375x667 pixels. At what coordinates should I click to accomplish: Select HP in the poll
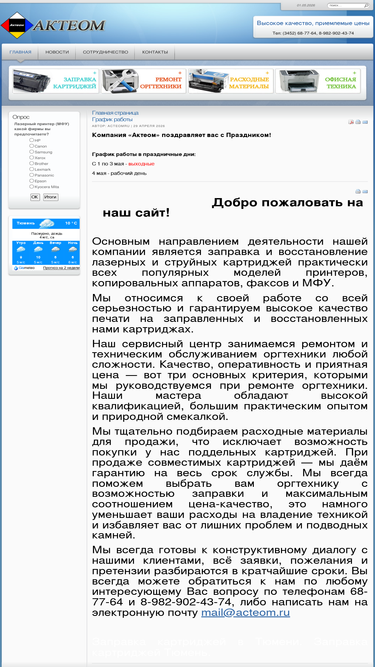coord(31,140)
